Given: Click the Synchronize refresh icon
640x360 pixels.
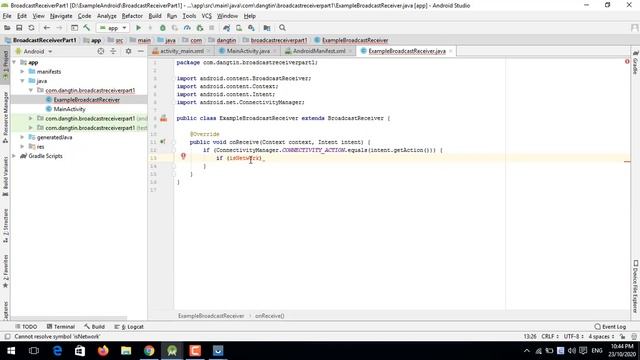Looking at the screenshot, I should (31, 28).
